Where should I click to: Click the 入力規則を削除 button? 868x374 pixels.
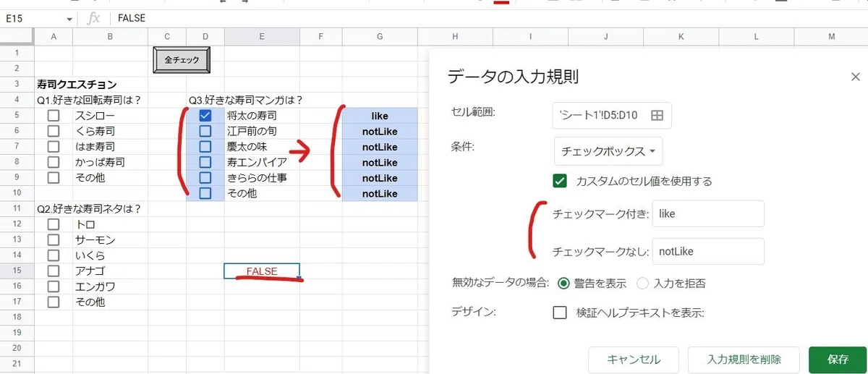click(x=744, y=360)
